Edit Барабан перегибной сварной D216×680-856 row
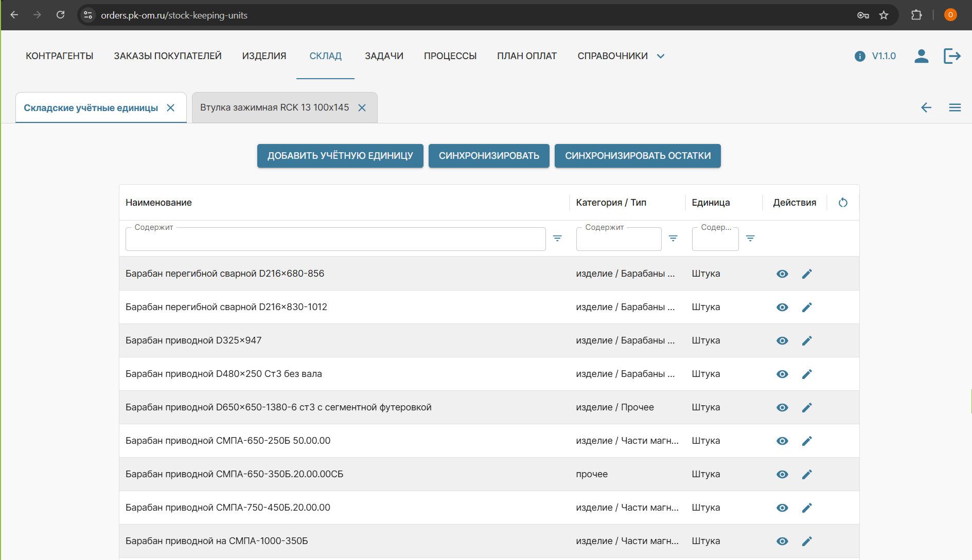This screenshot has width=972, height=560. coord(806,274)
